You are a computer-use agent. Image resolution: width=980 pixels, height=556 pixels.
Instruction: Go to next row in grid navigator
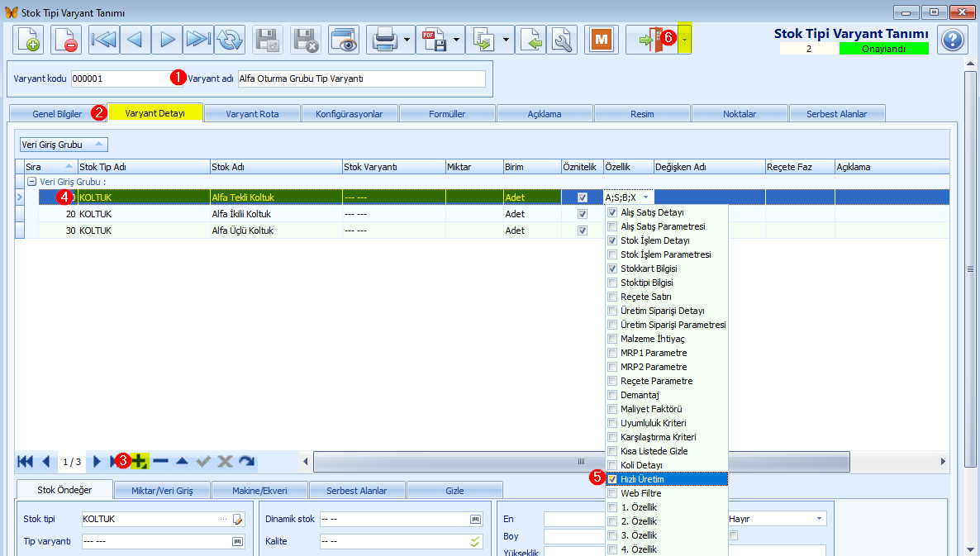click(x=97, y=462)
